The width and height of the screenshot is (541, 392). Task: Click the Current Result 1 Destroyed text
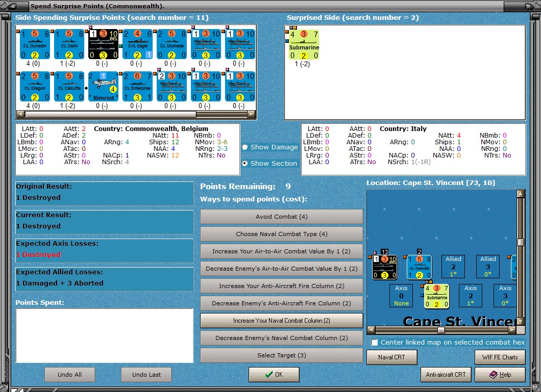click(38, 226)
